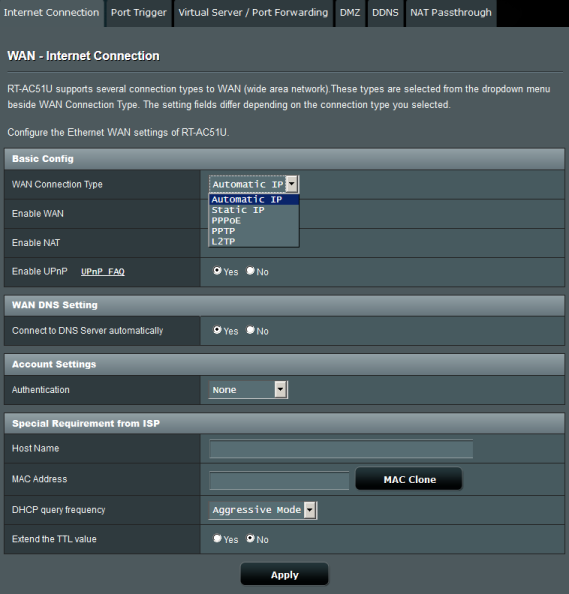Select PPPoE connection type
Viewport: 569px width, 594px height.
tap(254, 220)
